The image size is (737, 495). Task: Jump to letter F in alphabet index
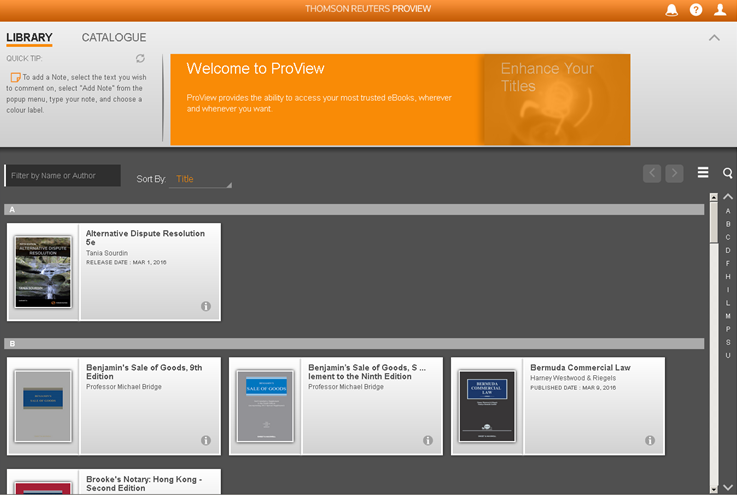[728, 264]
